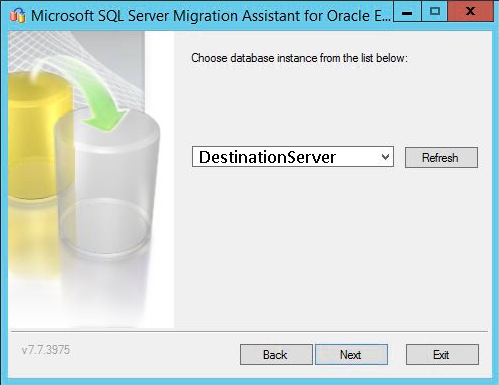Viewport: 499px width, 385px height.
Task: Click the empty gray area below the dropdown
Action: pyautogui.click(x=333, y=247)
